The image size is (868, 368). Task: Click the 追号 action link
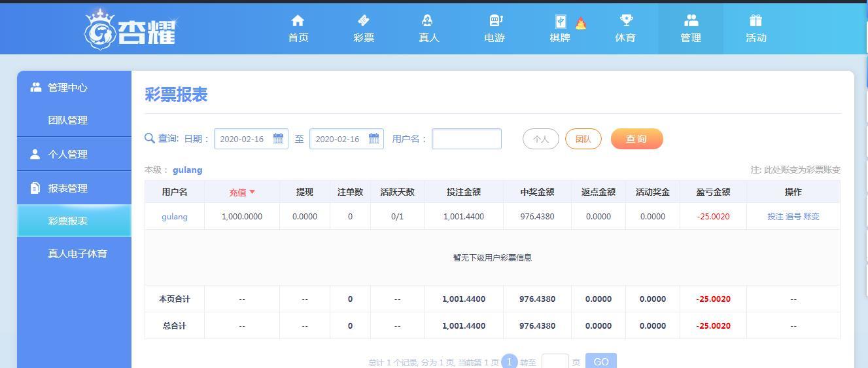point(793,216)
